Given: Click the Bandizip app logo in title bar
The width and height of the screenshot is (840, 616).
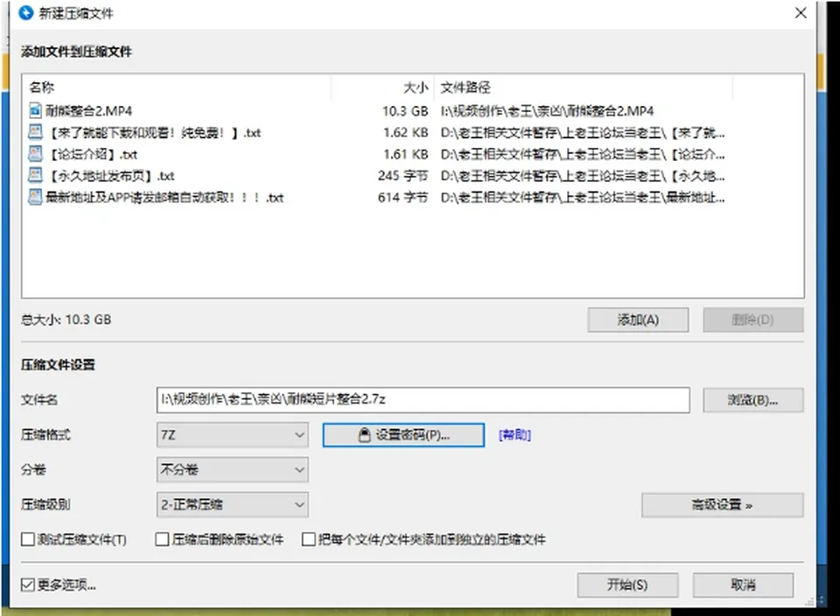Looking at the screenshot, I should pos(25,13).
